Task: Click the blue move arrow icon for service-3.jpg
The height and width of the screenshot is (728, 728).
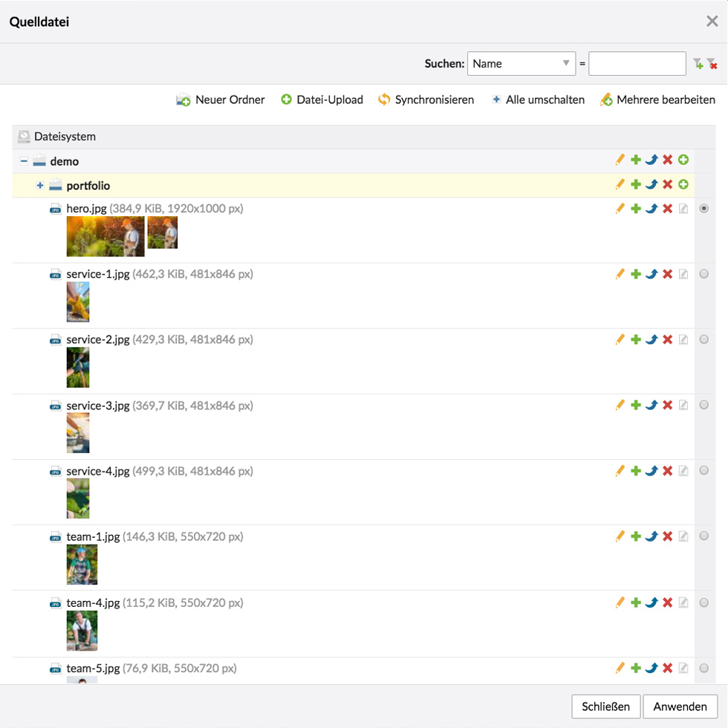Action: pyautogui.click(x=651, y=405)
